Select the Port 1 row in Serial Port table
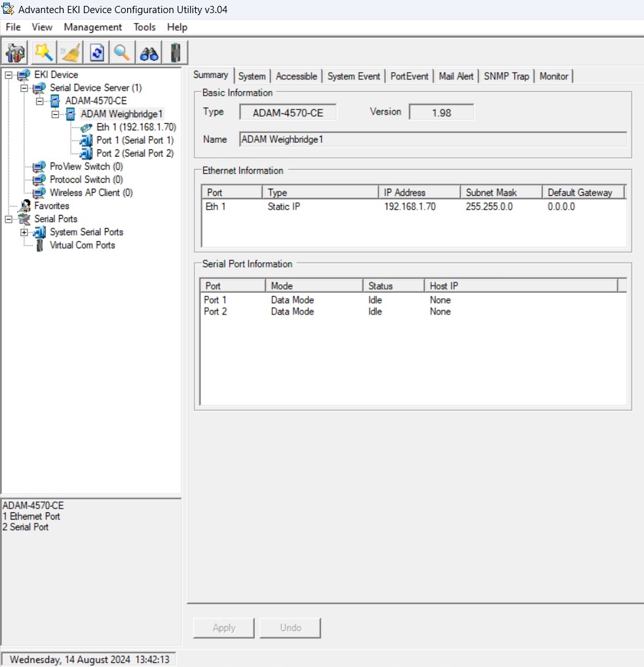Image resolution: width=644 pixels, height=667 pixels. [413, 300]
